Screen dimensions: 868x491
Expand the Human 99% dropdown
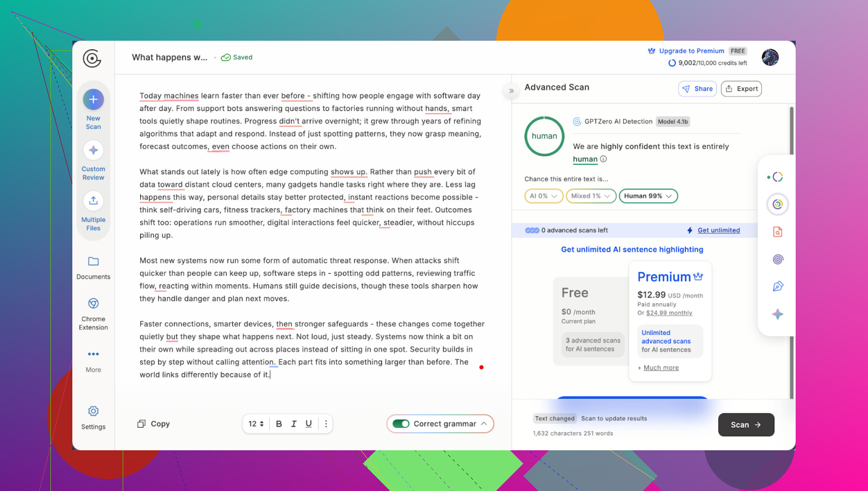click(x=648, y=196)
